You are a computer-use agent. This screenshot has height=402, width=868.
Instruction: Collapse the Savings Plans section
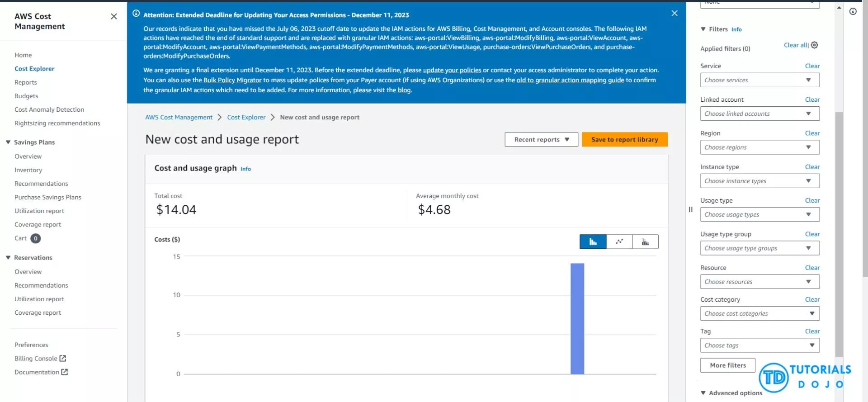(x=8, y=142)
